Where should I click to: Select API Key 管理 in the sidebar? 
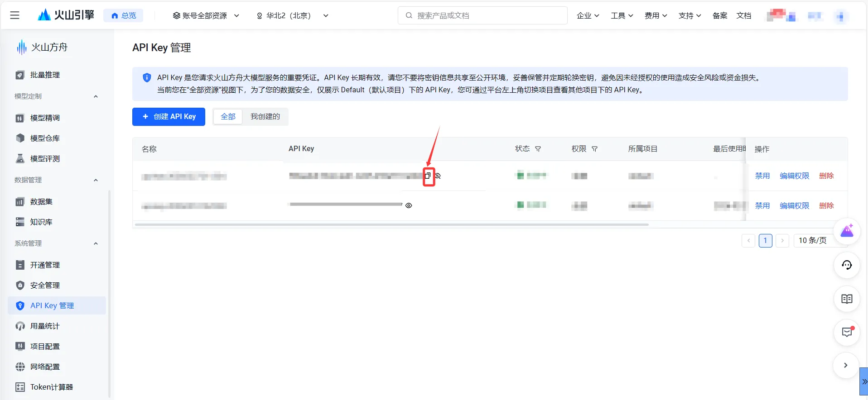point(57,306)
